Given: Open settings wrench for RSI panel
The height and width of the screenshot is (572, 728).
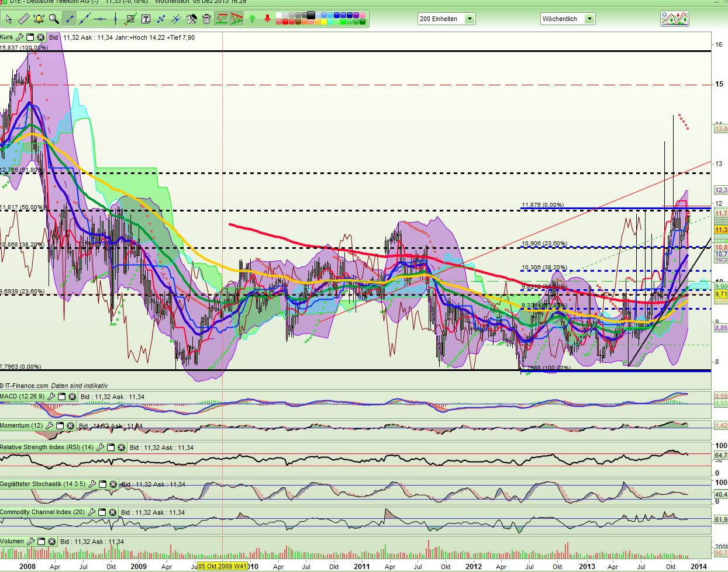Looking at the screenshot, I should [100, 448].
